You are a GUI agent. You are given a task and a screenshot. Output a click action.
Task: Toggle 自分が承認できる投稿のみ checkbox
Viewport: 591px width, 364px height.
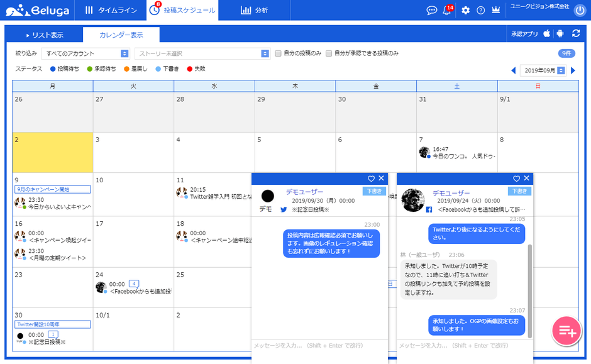329,53
